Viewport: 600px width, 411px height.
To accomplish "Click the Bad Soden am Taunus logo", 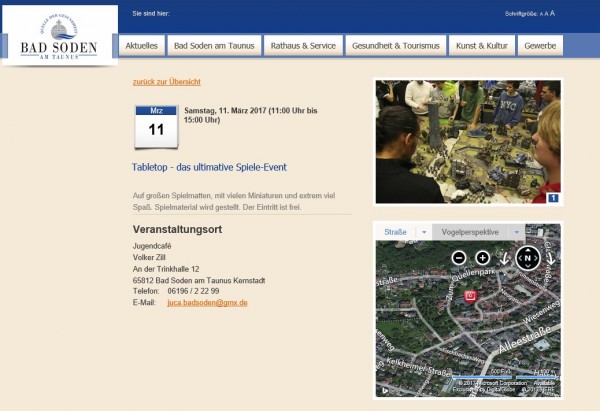I will point(59,36).
